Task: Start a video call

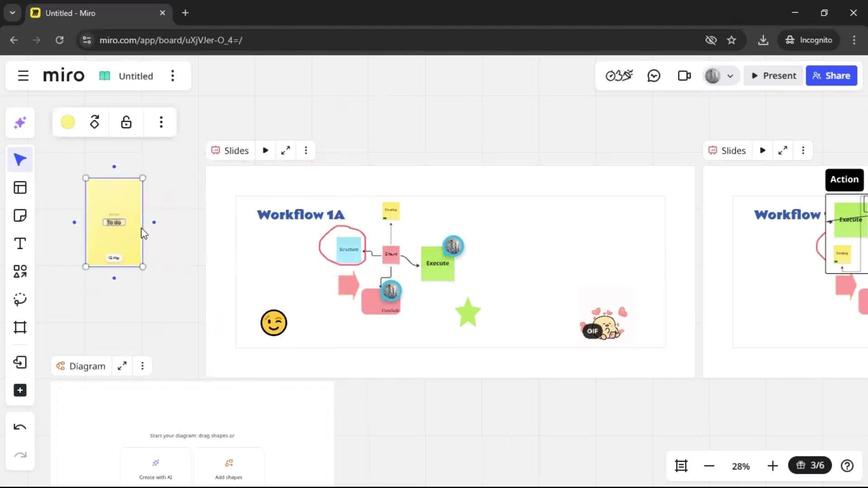Action: pos(684,76)
